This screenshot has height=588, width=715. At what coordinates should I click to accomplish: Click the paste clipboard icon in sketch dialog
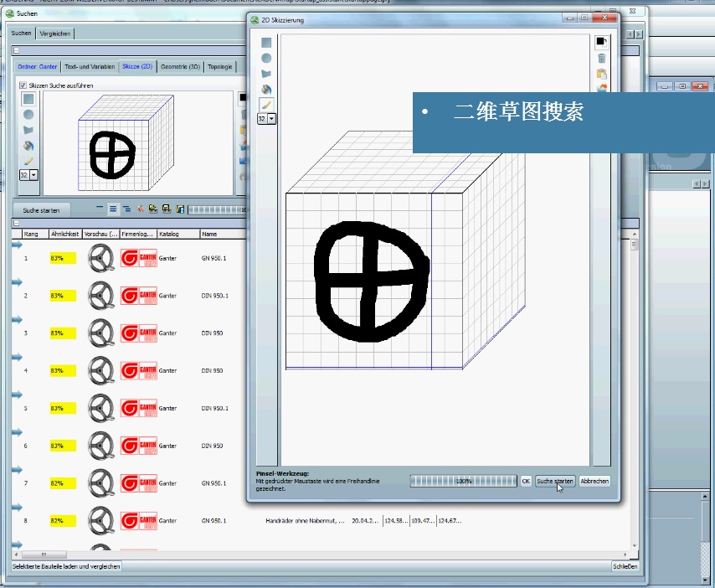[x=601, y=74]
